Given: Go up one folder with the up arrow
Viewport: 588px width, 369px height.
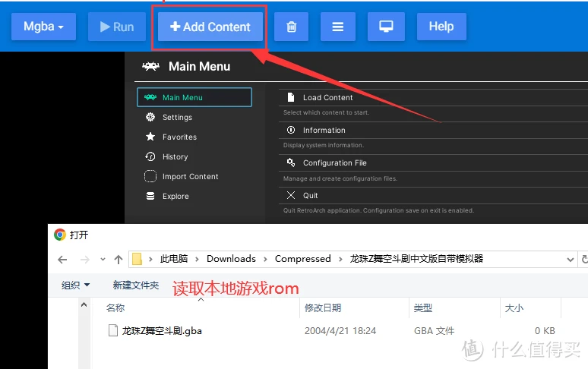Looking at the screenshot, I should pyautogui.click(x=119, y=259).
